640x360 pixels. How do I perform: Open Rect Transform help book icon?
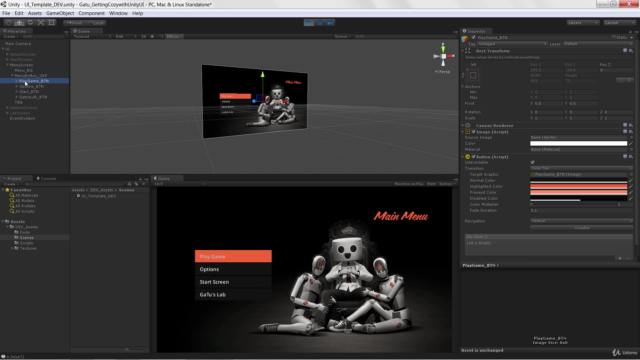click(x=625, y=51)
